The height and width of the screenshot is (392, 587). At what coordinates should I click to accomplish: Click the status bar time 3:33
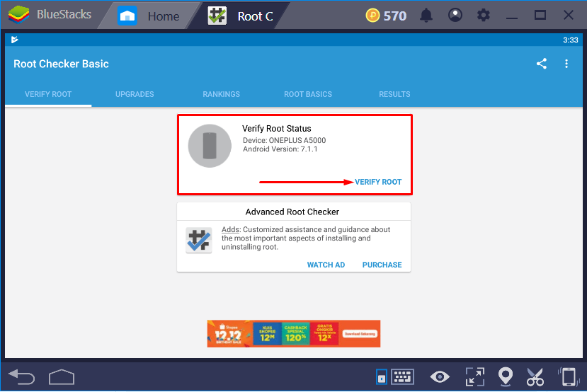tap(571, 40)
